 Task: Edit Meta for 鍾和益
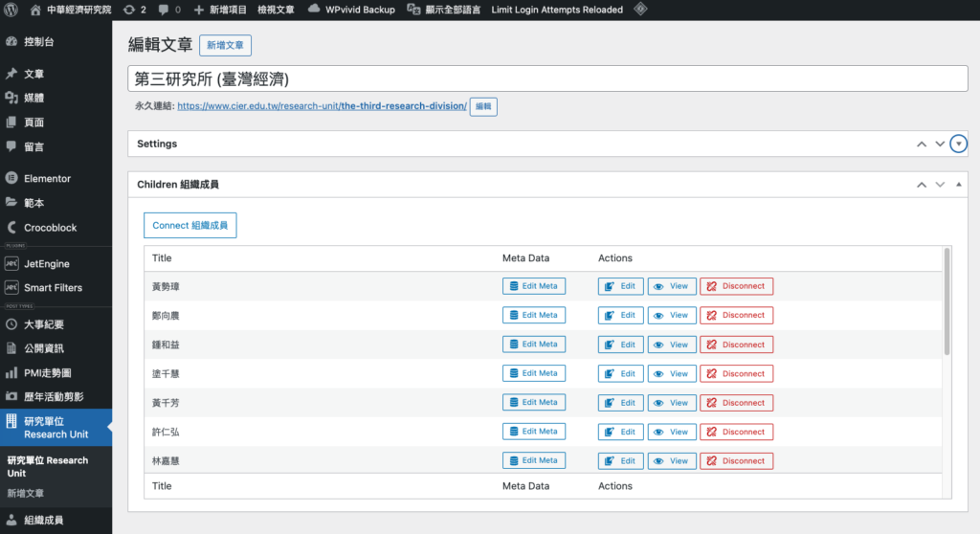coord(533,345)
